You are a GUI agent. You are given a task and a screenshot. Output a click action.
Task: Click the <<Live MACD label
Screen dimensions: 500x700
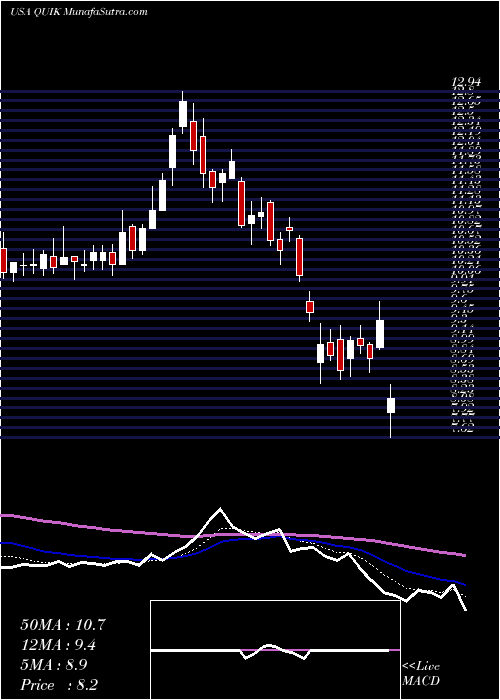point(421,674)
